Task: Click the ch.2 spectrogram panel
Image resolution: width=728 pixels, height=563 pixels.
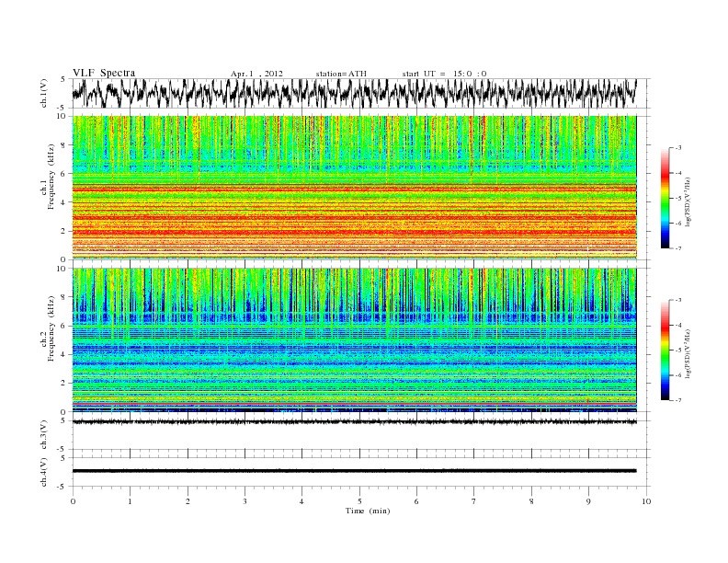Action: 354,340
